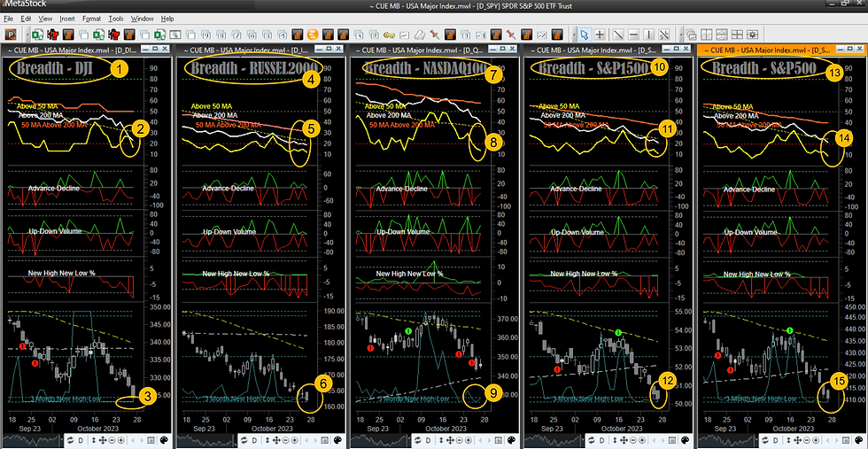Image resolution: width=868 pixels, height=449 pixels.
Task: Click the layout icon numbered 4
Action: pyautogui.click(x=283, y=35)
